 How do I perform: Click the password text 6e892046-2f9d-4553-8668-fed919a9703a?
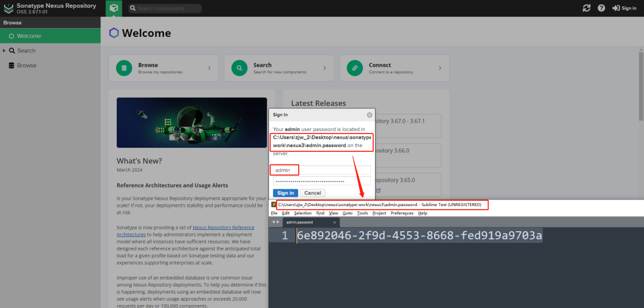419,236
